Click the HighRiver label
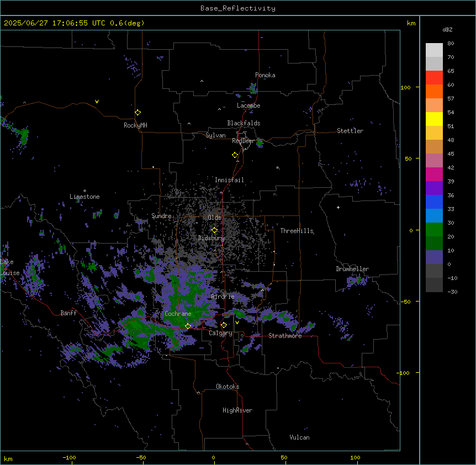Viewport: 476px width, 465px height. point(237,410)
